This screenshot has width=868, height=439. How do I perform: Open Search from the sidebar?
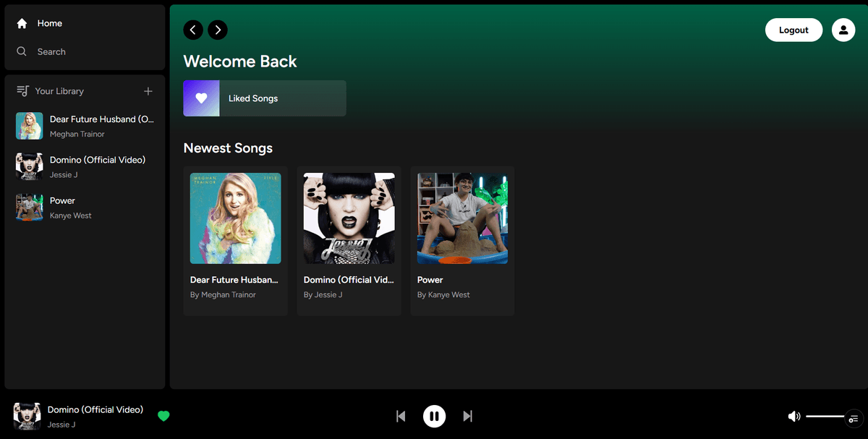pos(22,51)
